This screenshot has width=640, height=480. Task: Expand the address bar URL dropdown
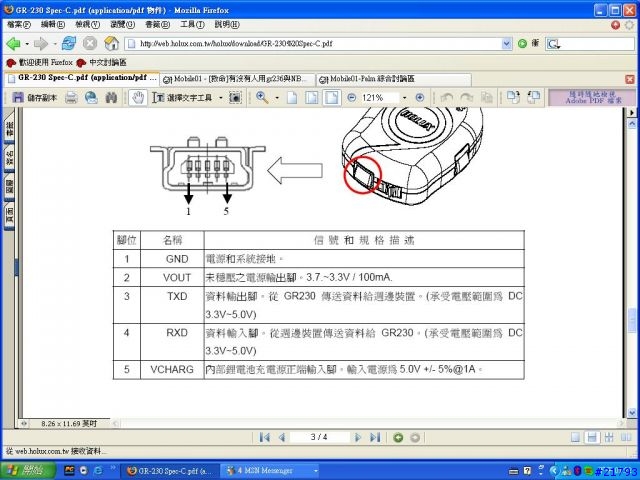click(507, 43)
